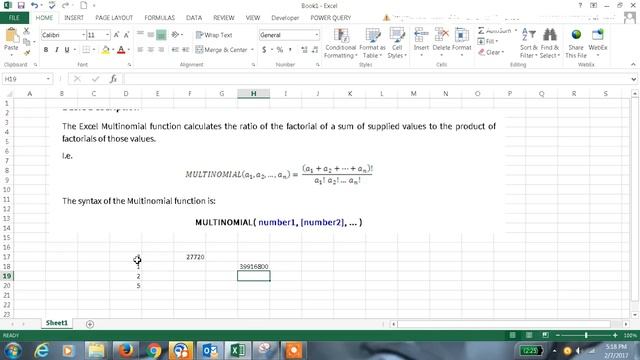Image resolution: width=640 pixels, height=360 pixels.
Task: Toggle Underline formatting
Action: tap(67, 50)
